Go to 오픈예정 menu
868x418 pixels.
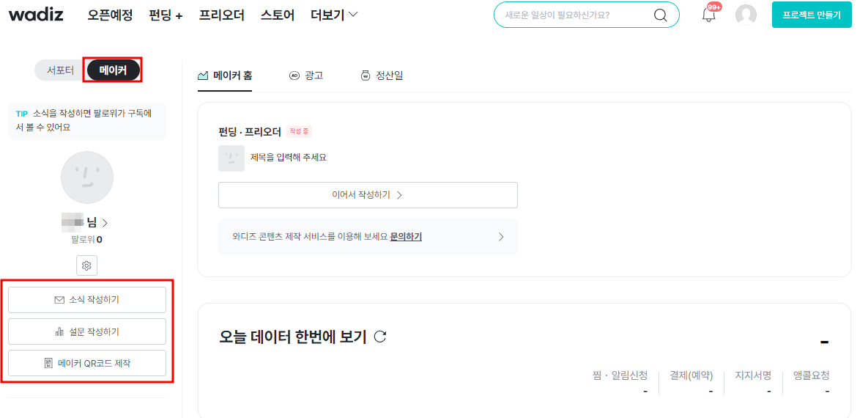(110, 15)
